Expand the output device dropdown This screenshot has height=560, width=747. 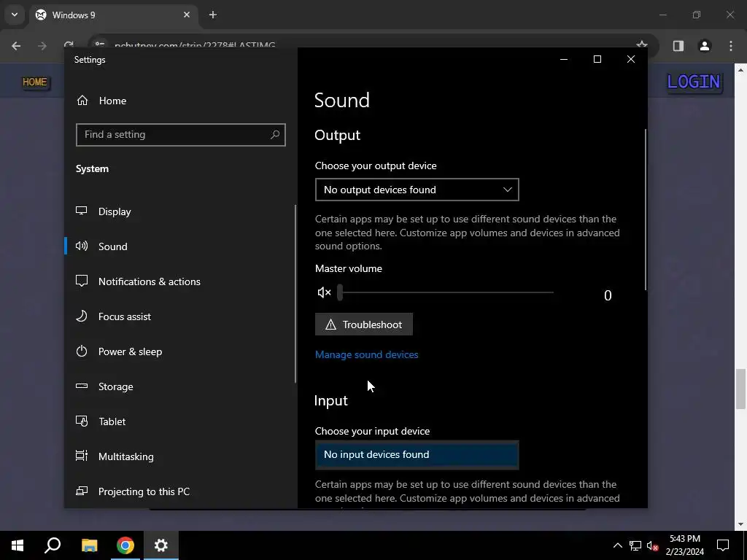tap(417, 190)
